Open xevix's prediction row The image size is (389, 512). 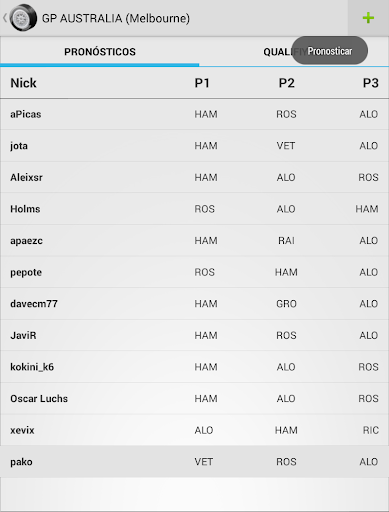point(194,430)
